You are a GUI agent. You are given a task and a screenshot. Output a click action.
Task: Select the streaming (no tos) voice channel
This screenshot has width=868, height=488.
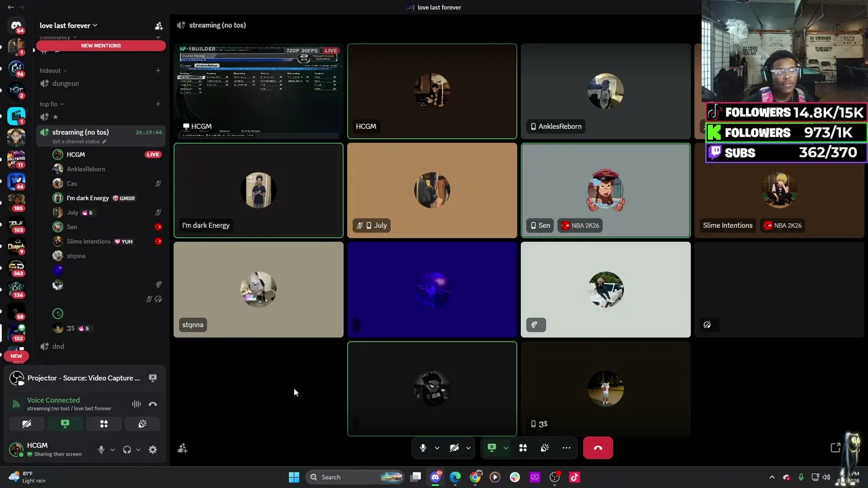pyautogui.click(x=100, y=136)
